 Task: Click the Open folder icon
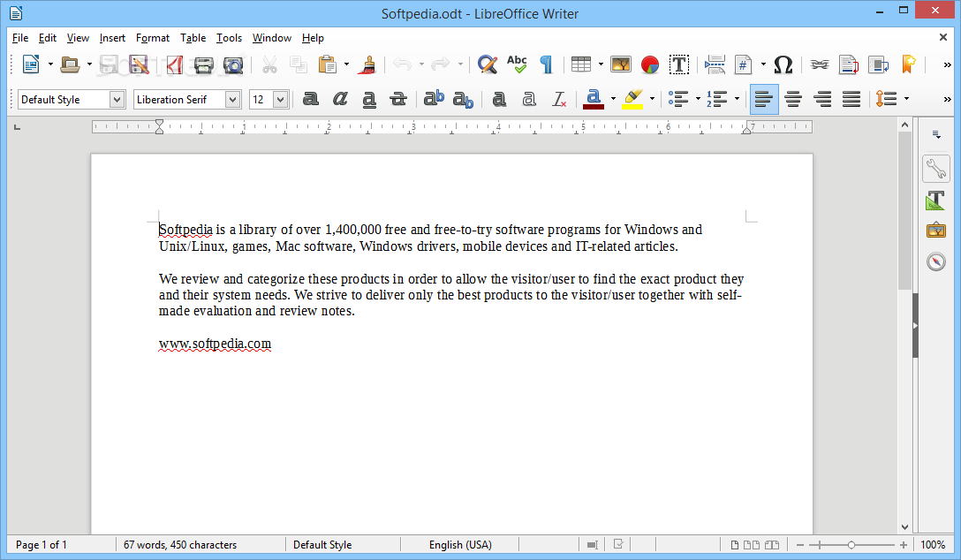coord(70,64)
